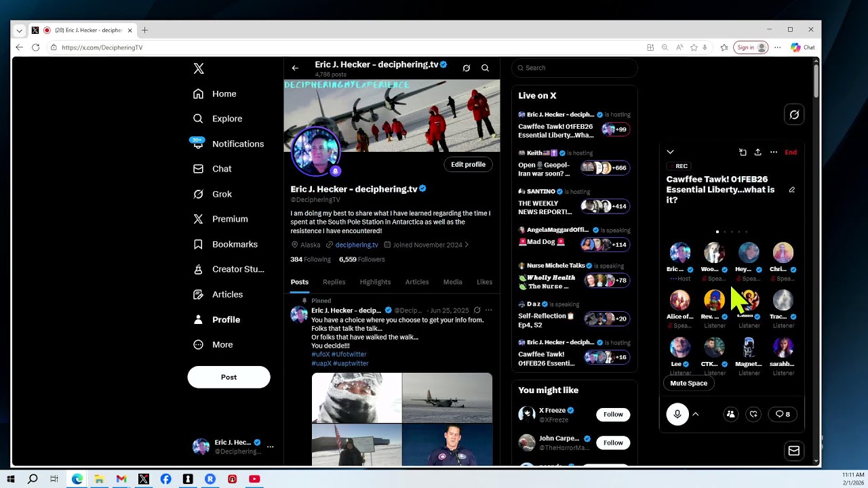Open Explore in the sidebar
Screen dimensions: 868x488
coord(218,119)
